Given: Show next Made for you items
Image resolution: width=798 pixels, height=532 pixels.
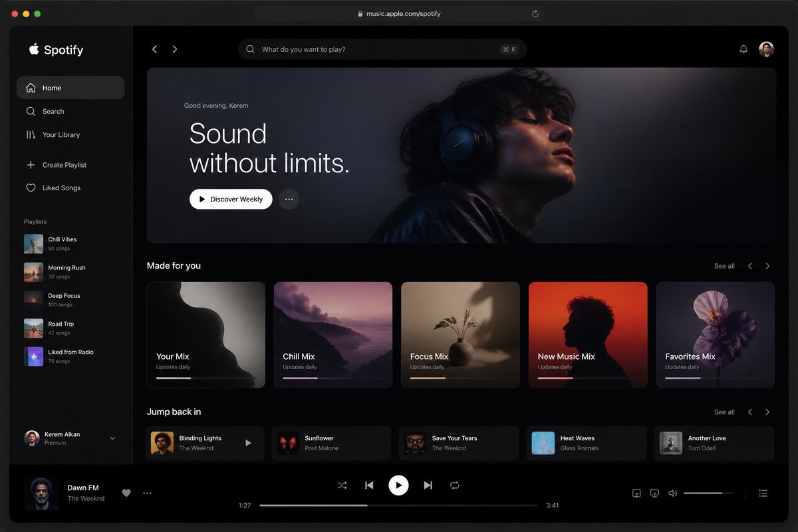Looking at the screenshot, I should pos(767,266).
